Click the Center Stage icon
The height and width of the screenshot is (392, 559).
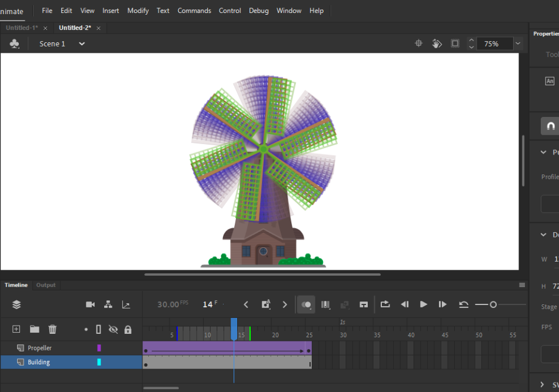tap(418, 43)
